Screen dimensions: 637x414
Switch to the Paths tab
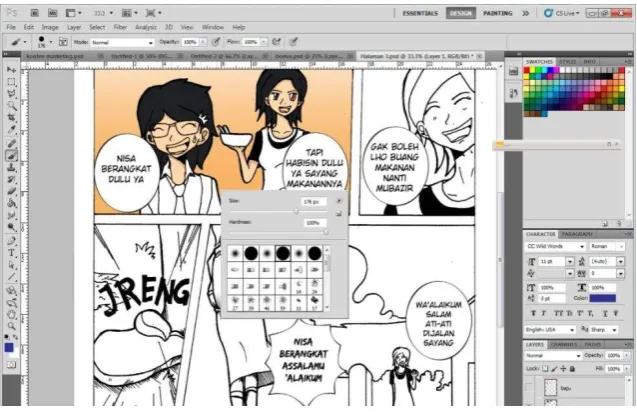coord(592,345)
